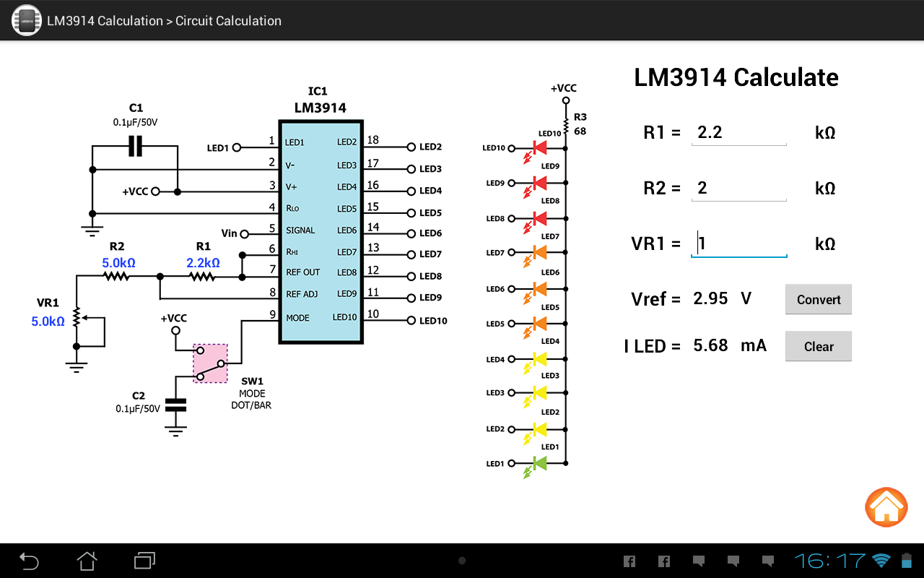Tap the green LED1 diode symbol

click(x=539, y=463)
